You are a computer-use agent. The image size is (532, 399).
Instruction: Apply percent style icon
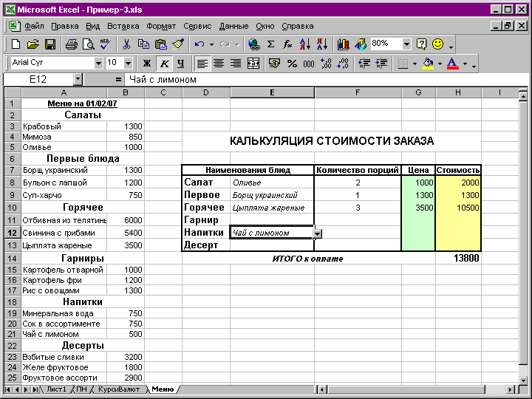(292, 63)
